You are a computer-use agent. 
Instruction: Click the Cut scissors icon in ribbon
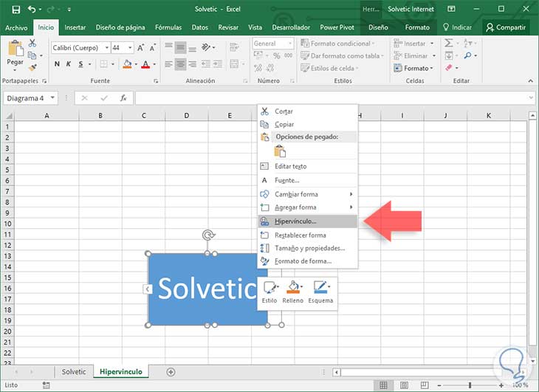click(x=32, y=43)
